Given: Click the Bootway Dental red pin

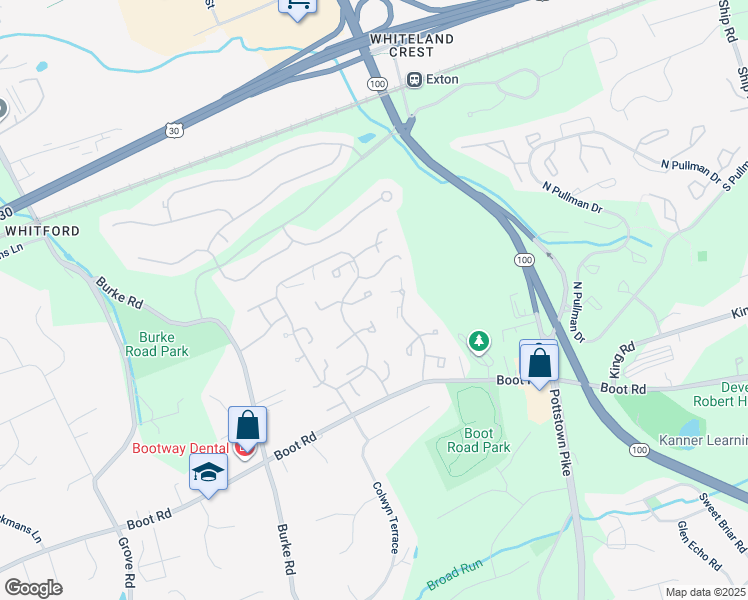Looking at the screenshot, I should 244,451.
